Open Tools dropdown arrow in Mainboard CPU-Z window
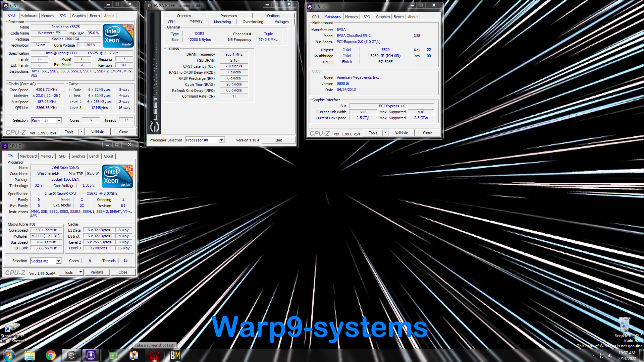 tap(385, 133)
